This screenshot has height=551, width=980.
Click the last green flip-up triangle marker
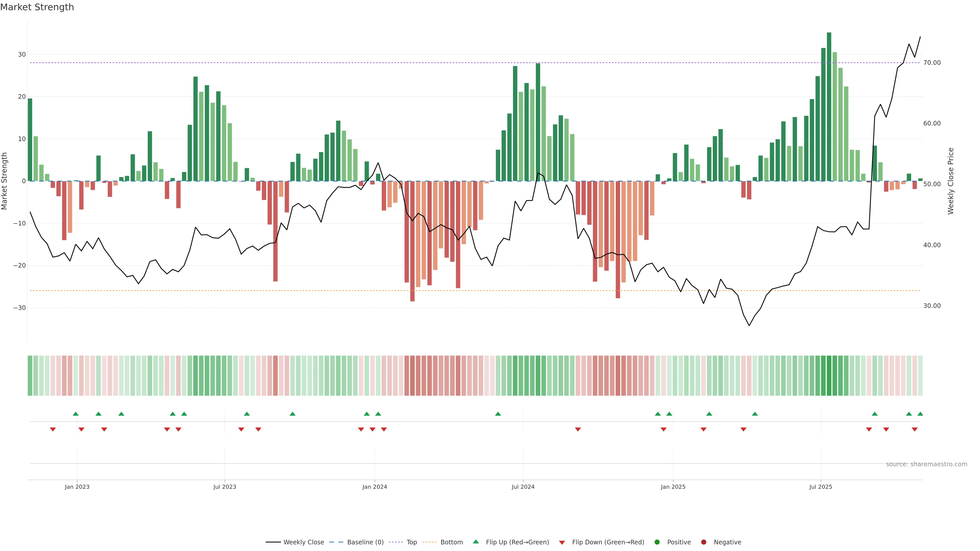pyautogui.click(x=920, y=414)
